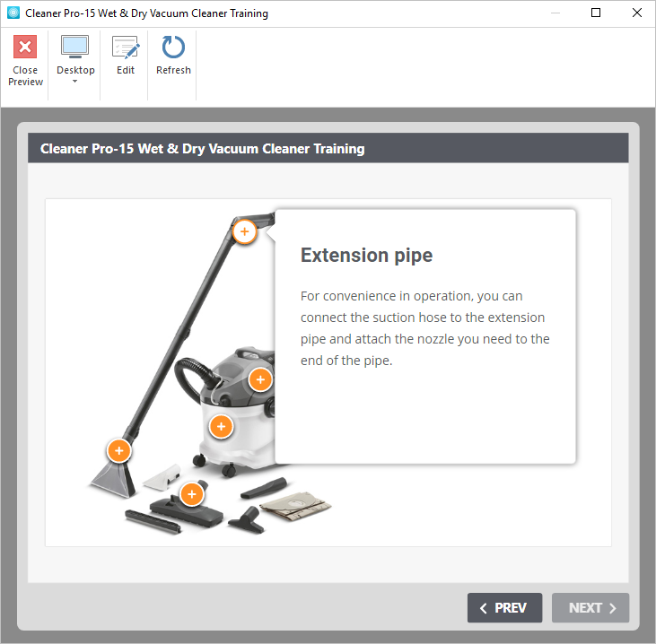Click the hotspot marker on the extension pipe handle

pyautogui.click(x=245, y=232)
